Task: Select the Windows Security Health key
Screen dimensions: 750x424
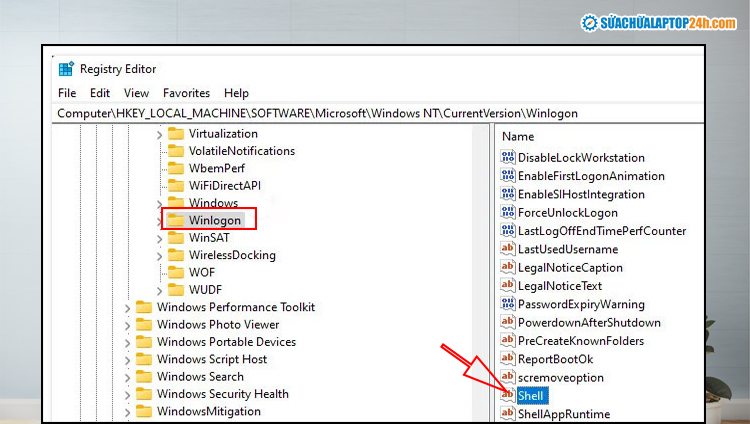Action: pos(222,394)
